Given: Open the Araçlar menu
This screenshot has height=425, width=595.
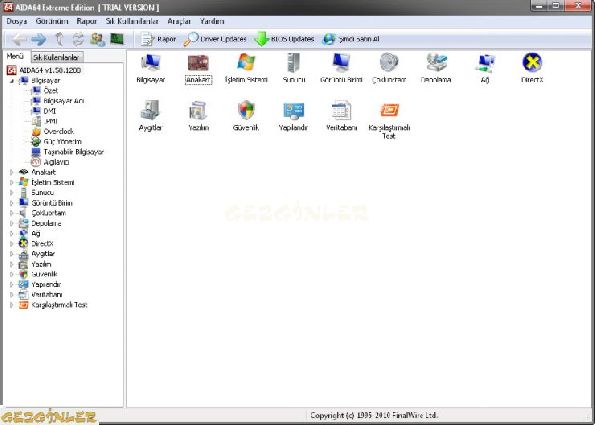Looking at the screenshot, I should (x=179, y=22).
